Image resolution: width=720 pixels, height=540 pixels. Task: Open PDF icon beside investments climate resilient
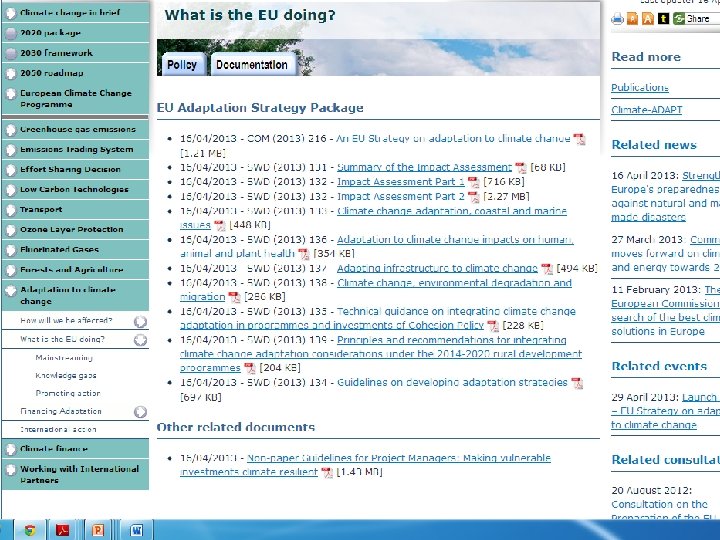pyautogui.click(x=326, y=472)
